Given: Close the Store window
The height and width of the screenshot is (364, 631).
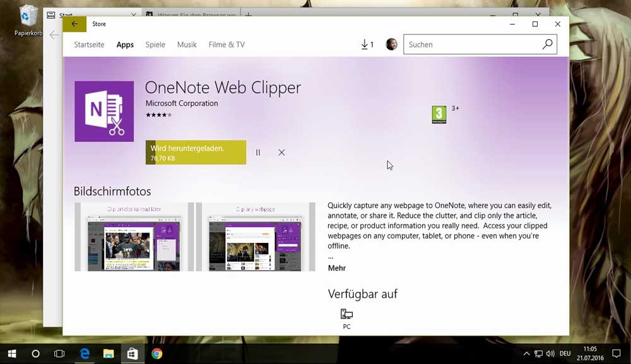Looking at the screenshot, I should (x=558, y=24).
